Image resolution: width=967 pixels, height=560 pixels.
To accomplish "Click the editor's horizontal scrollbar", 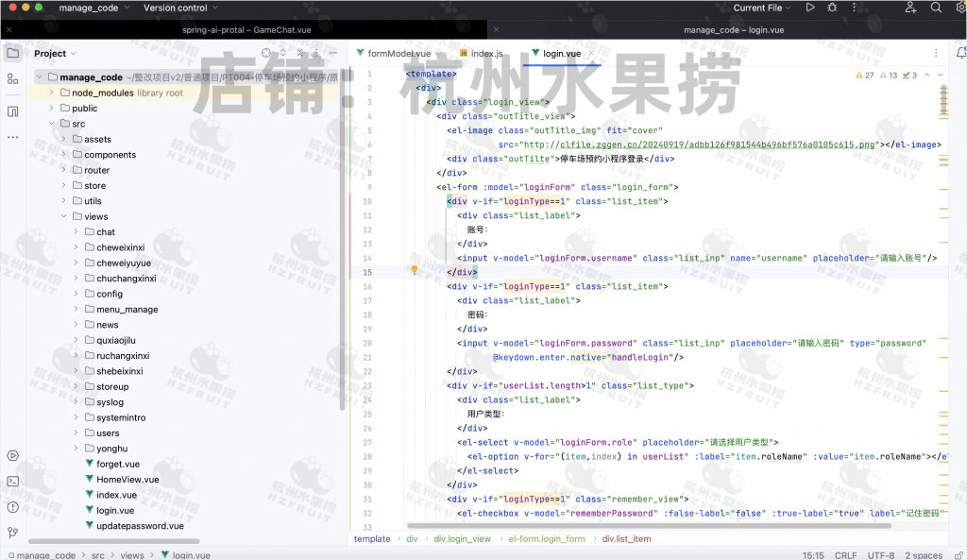I will point(652,525).
